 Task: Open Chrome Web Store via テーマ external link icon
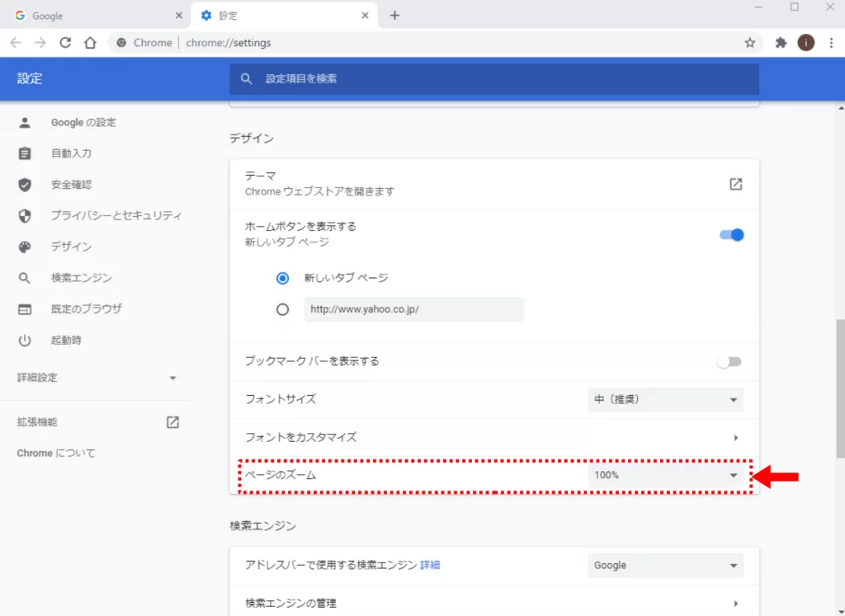tap(735, 184)
